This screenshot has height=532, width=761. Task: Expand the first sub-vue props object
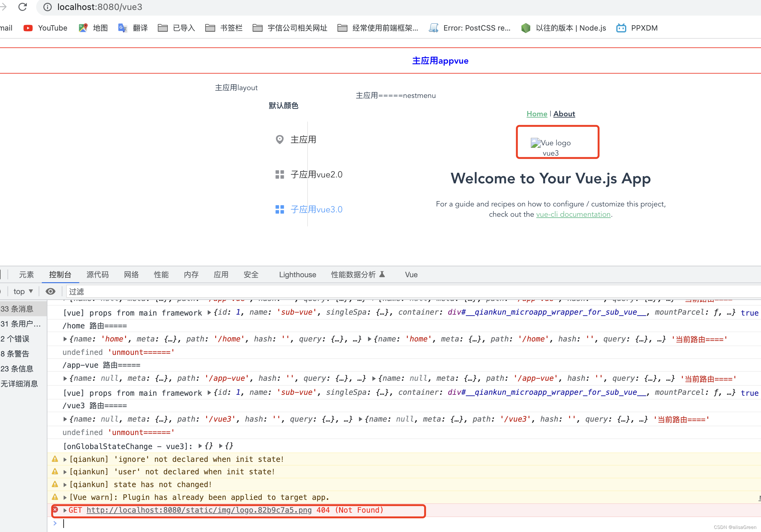click(x=210, y=312)
